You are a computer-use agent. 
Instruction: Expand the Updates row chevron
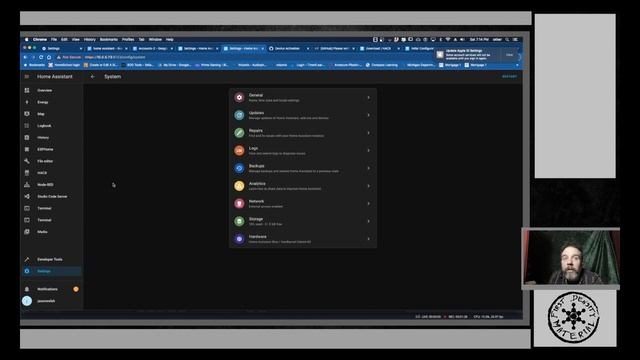point(369,115)
